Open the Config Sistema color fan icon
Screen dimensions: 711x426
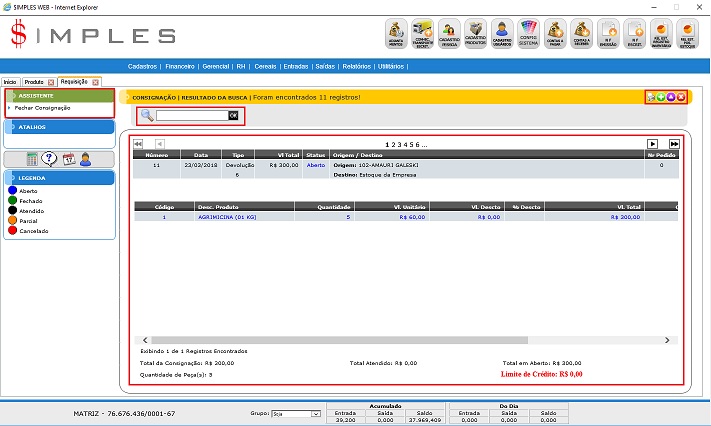[530, 33]
